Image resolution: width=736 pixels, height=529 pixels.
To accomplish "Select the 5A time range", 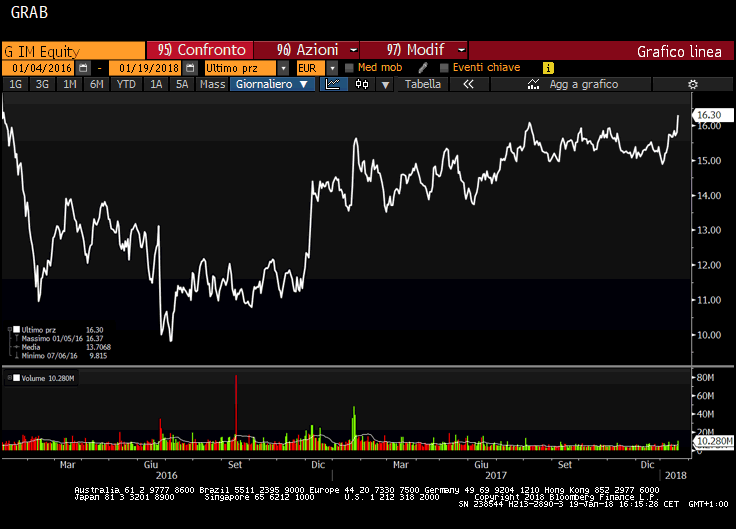I will [182, 84].
